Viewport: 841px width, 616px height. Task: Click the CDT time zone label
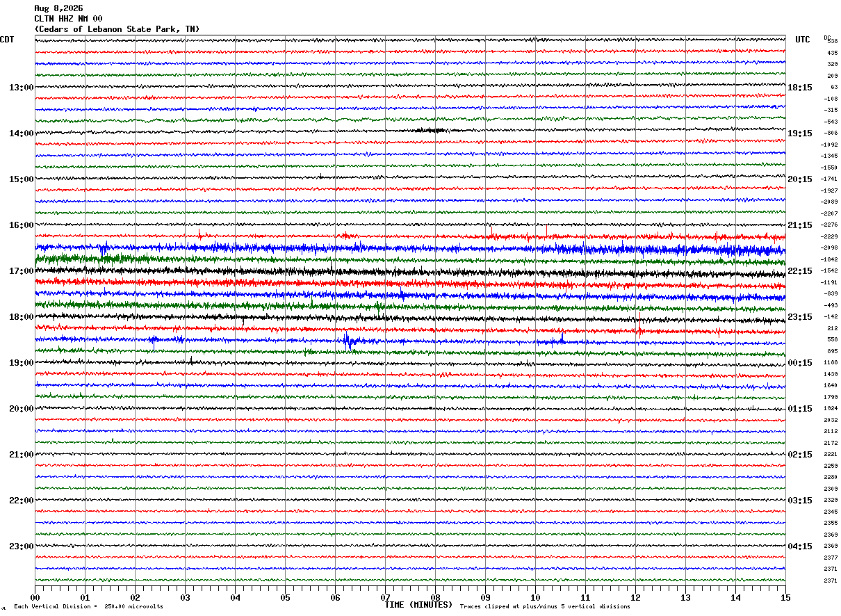point(7,40)
